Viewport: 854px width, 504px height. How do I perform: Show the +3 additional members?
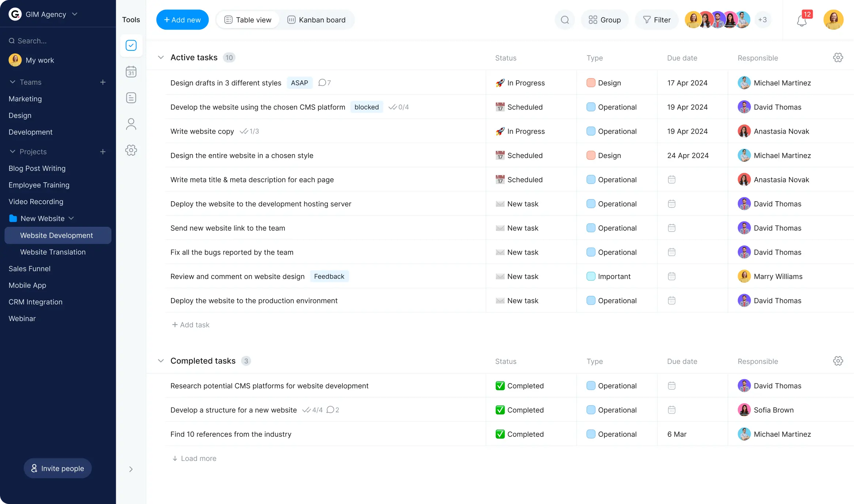pos(762,20)
